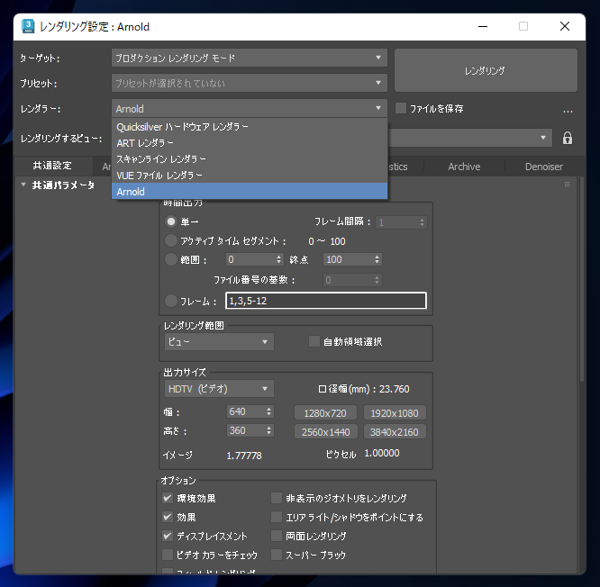Click the イメージ aspect value 1.77778
The height and width of the screenshot is (587, 600).
244,456
